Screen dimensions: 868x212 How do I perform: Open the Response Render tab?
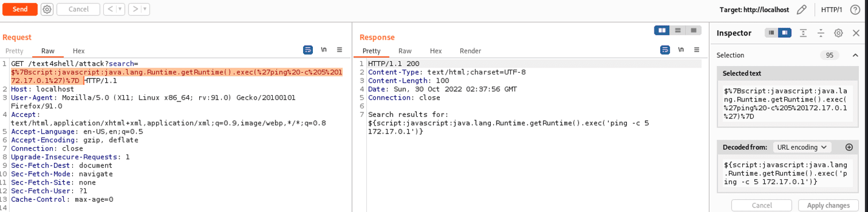pyautogui.click(x=470, y=51)
